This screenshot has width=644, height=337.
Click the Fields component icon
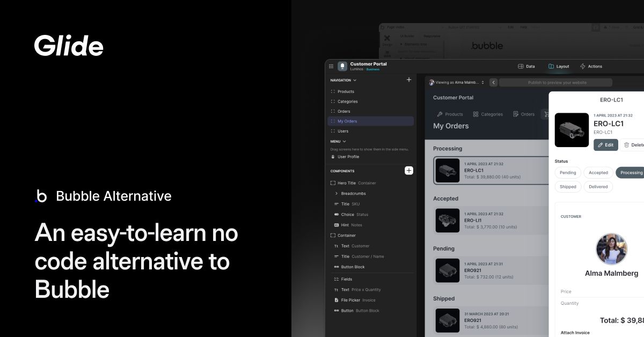336,279
